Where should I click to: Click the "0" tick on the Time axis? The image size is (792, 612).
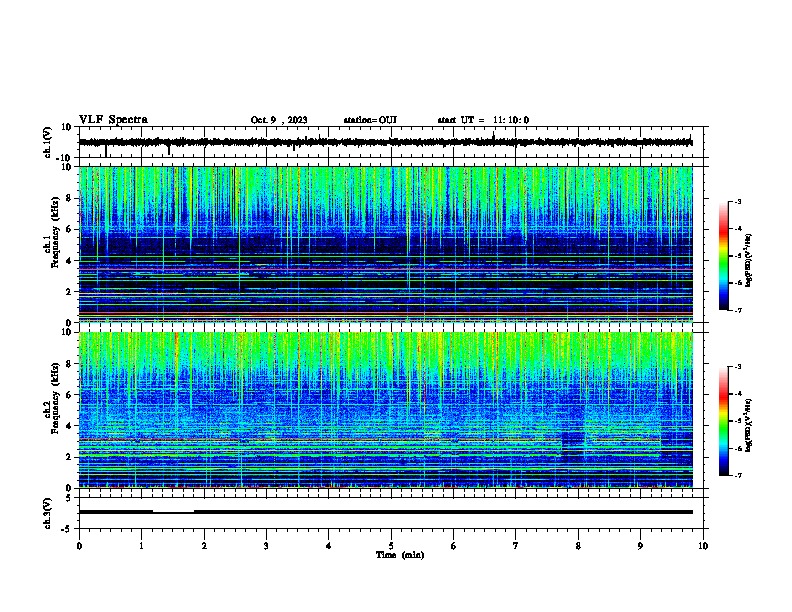tap(79, 546)
